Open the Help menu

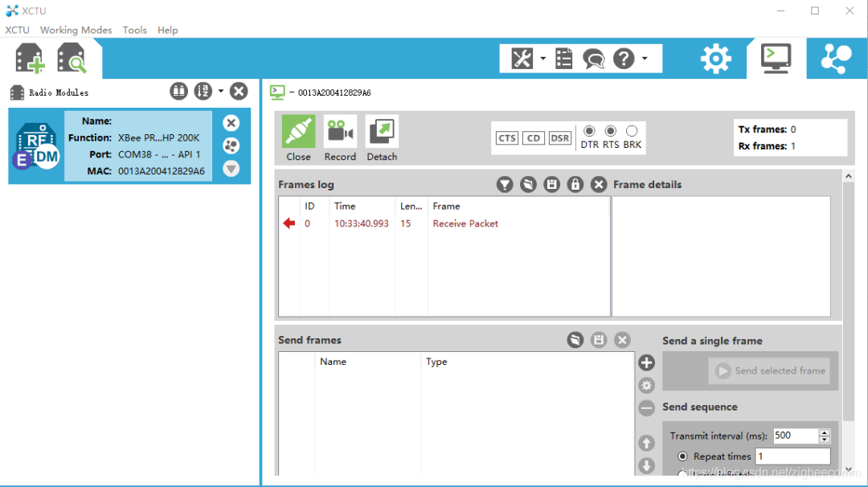168,30
